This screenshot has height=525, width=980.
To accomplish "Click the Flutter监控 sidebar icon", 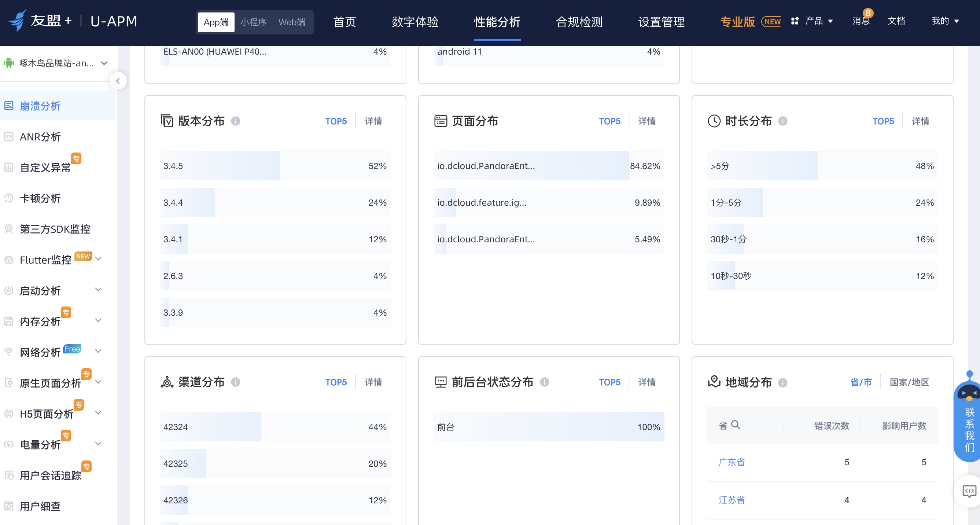I will click(9, 260).
